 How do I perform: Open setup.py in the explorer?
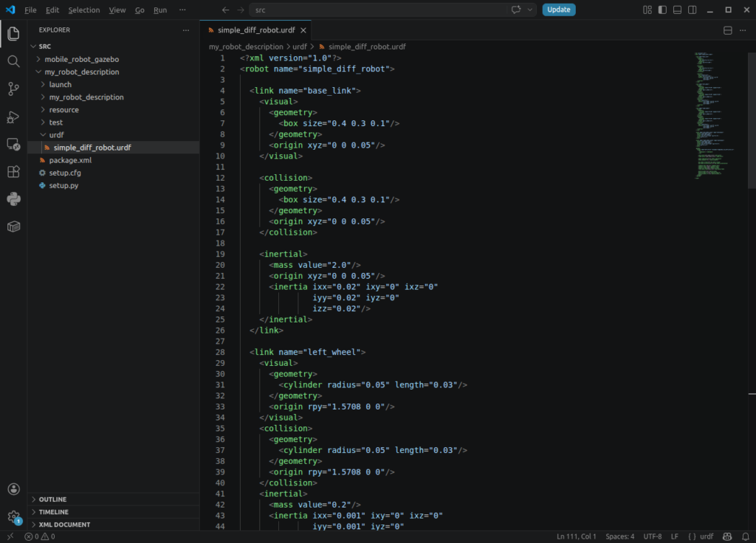point(114,185)
